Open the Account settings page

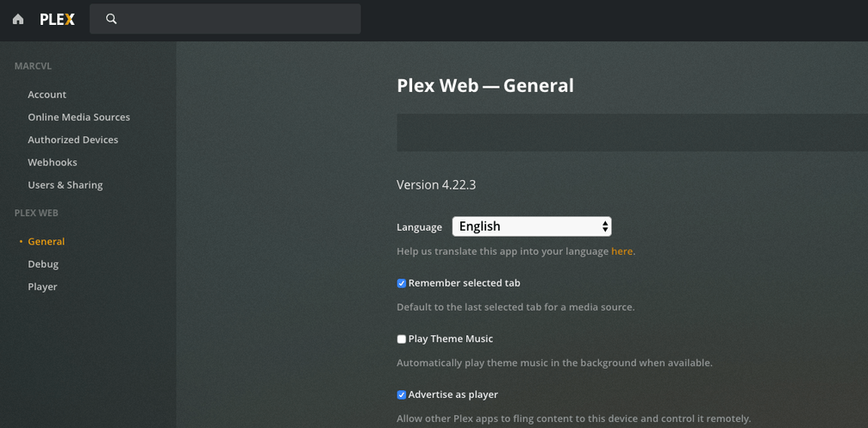(47, 95)
